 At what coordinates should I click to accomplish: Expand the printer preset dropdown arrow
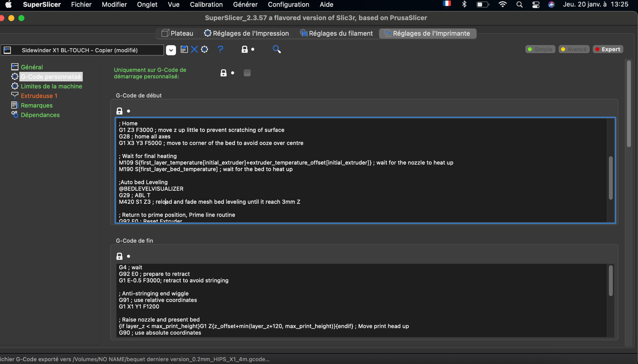point(171,50)
